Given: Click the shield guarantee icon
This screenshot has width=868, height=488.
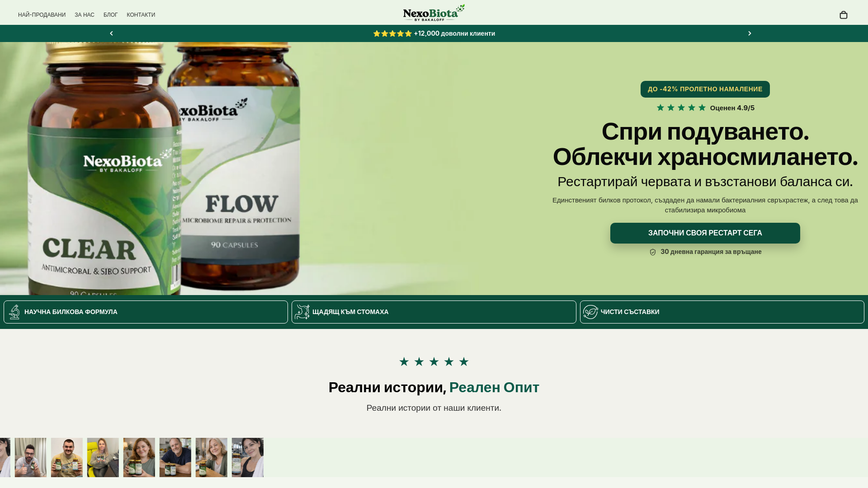Looking at the screenshot, I should (x=653, y=252).
